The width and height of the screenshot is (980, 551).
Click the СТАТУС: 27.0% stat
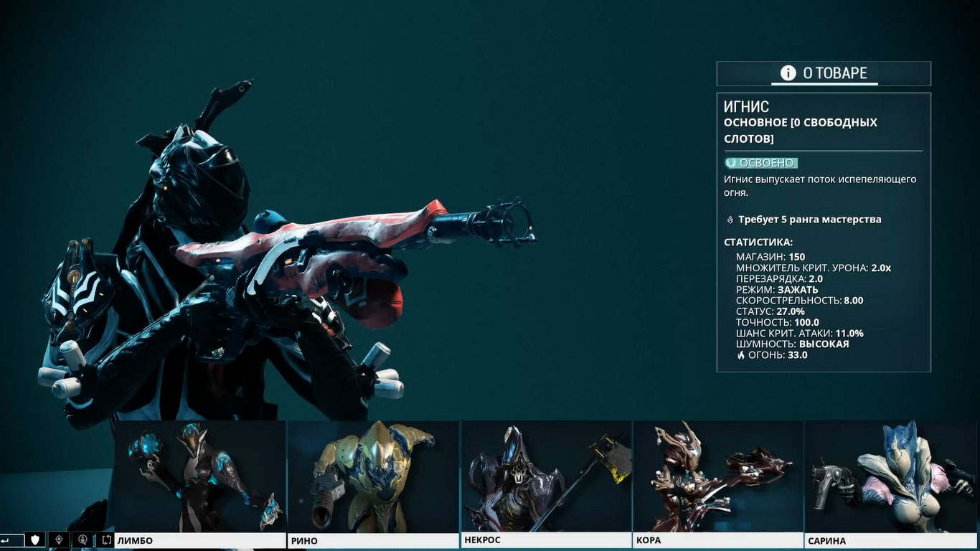pyautogui.click(x=771, y=311)
